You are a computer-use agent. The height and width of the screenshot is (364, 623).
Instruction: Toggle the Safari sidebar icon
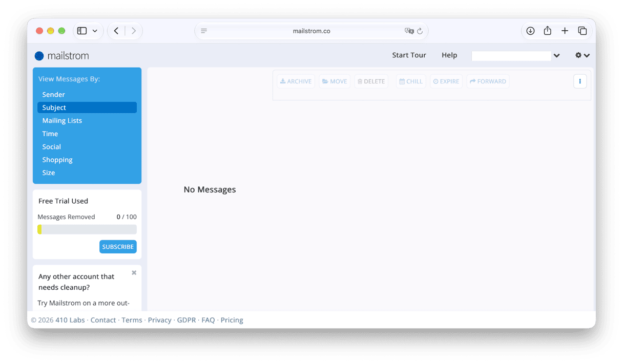coord(82,31)
